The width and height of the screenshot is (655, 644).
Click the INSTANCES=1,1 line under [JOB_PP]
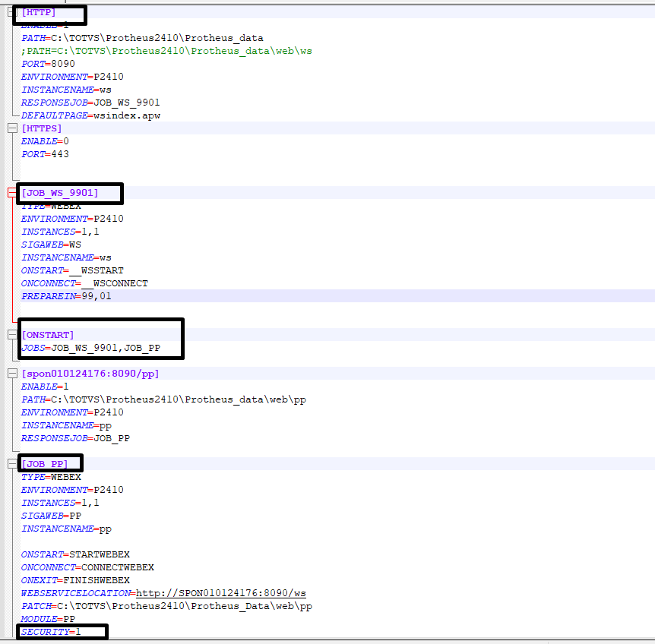click(x=60, y=503)
